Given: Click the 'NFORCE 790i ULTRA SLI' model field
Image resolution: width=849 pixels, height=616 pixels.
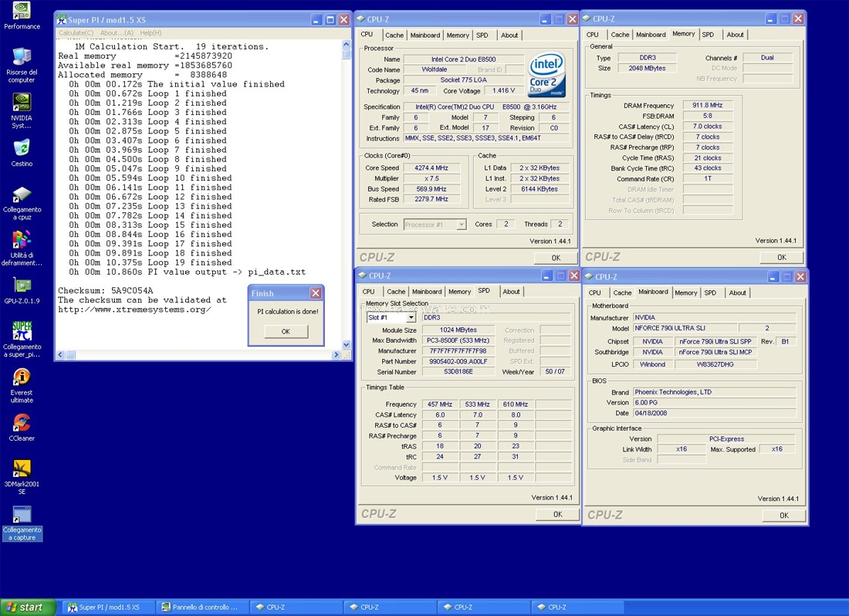Looking at the screenshot, I should pyautogui.click(x=685, y=328).
